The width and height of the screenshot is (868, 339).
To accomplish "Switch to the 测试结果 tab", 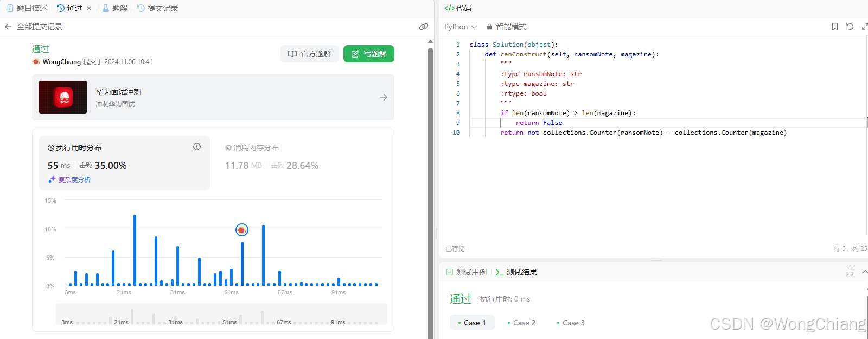I will click(x=516, y=272).
